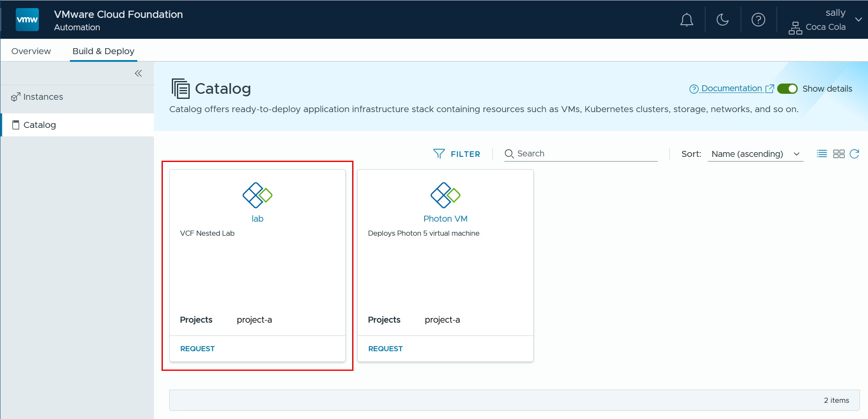This screenshot has height=419, width=868.
Task: Select the Build & Deploy tab
Action: [104, 51]
